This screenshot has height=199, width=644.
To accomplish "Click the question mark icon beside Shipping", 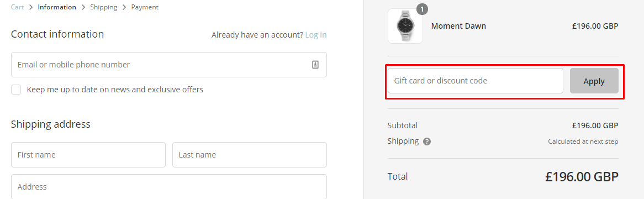I will [x=427, y=142].
